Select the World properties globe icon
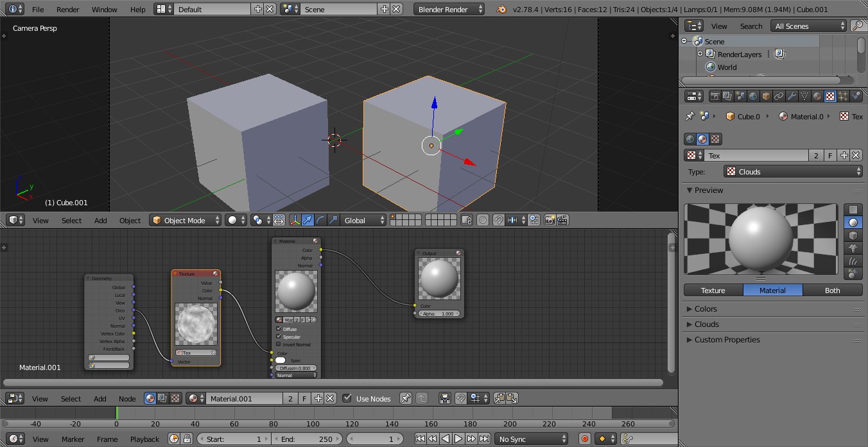 (753, 96)
